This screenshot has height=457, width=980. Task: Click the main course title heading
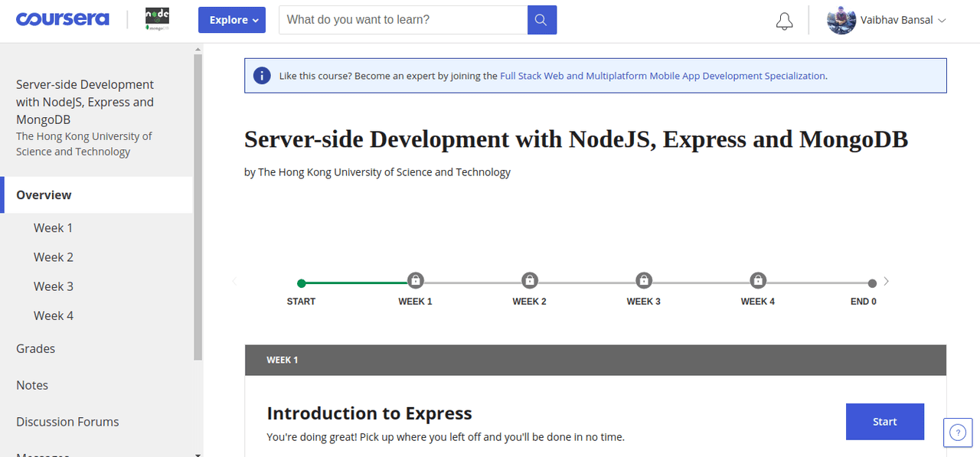click(x=576, y=139)
